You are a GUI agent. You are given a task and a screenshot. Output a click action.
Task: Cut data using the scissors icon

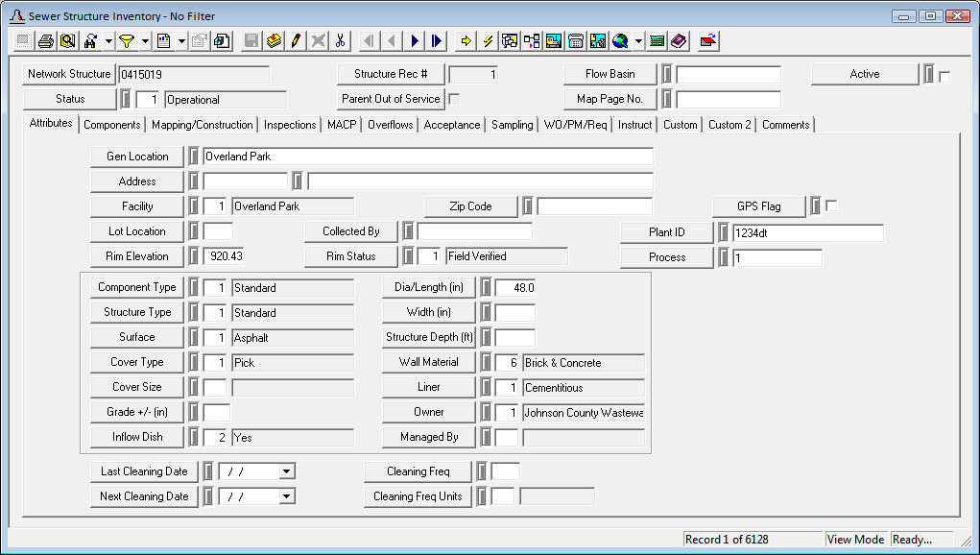pyautogui.click(x=338, y=40)
